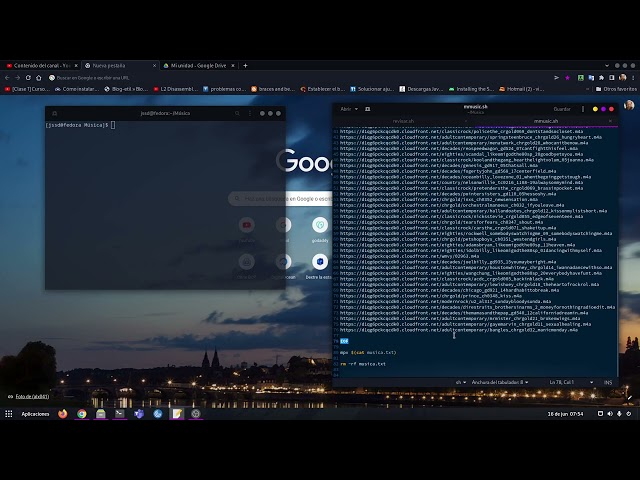
Task: Click Chrome back arrow button
Action: (x=7, y=78)
